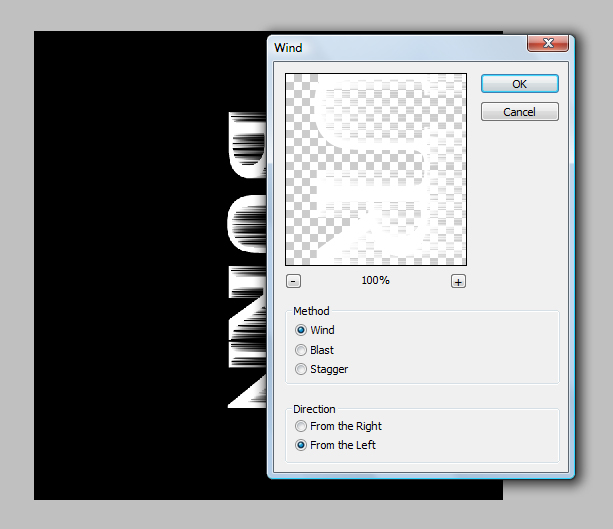Close the Wind dialog window

coord(548,43)
